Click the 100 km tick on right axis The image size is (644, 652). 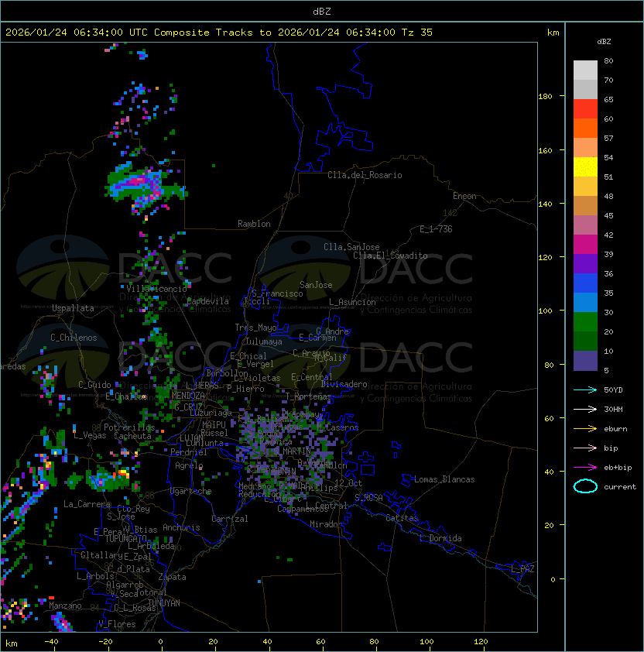click(545, 311)
